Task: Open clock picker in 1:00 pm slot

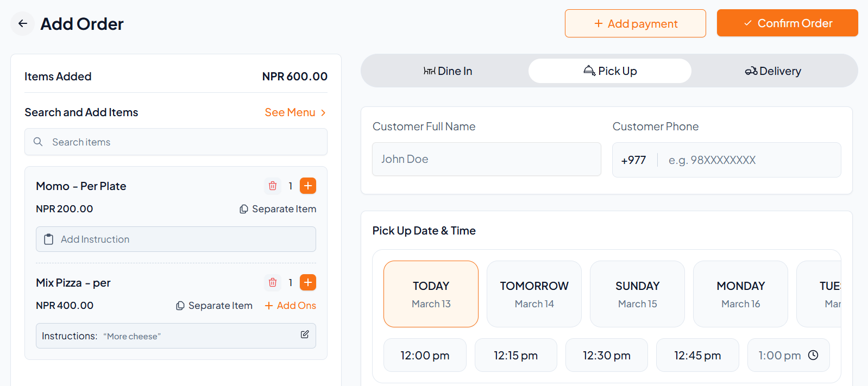Action: click(x=813, y=355)
